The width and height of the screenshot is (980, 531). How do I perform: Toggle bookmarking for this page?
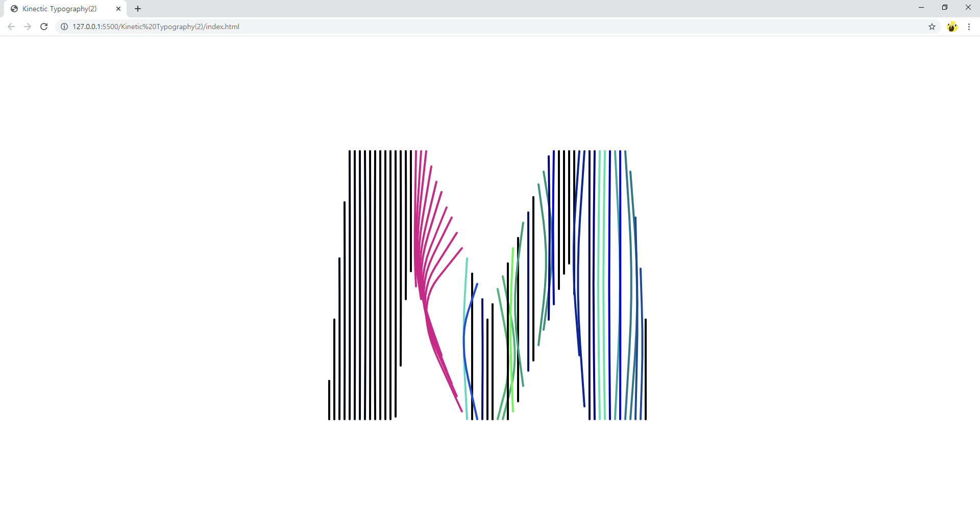point(933,27)
